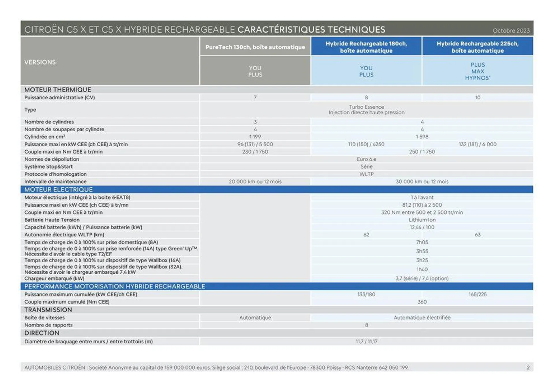Screen dimensions: 554x392
Task: Click the '96 (131) / 5 500' power value
Action: [255, 144]
